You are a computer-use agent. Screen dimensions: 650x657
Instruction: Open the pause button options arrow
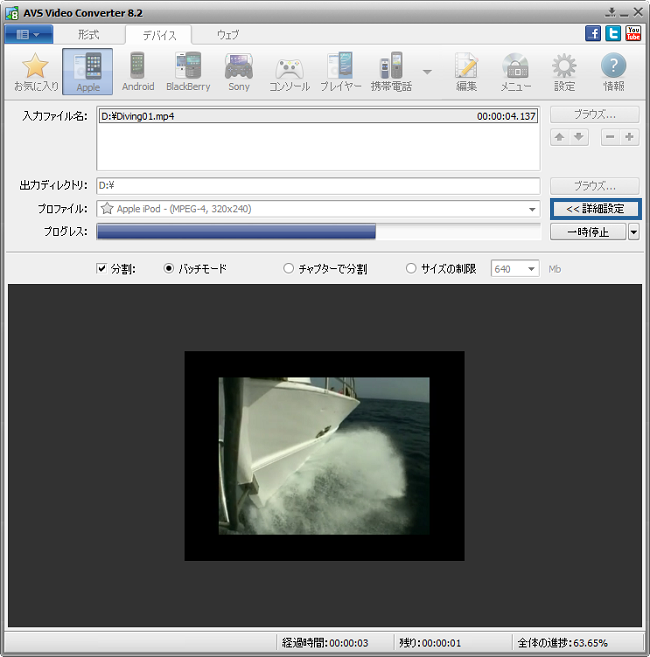click(x=634, y=232)
